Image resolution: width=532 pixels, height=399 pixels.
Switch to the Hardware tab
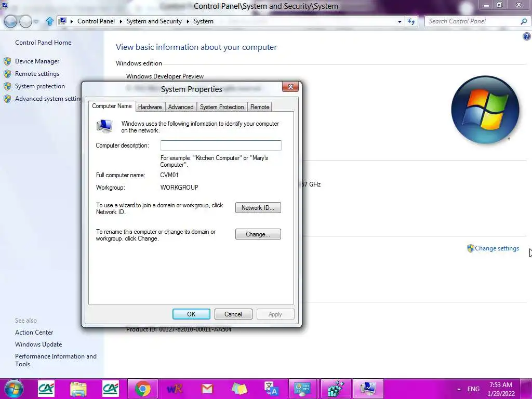point(150,107)
